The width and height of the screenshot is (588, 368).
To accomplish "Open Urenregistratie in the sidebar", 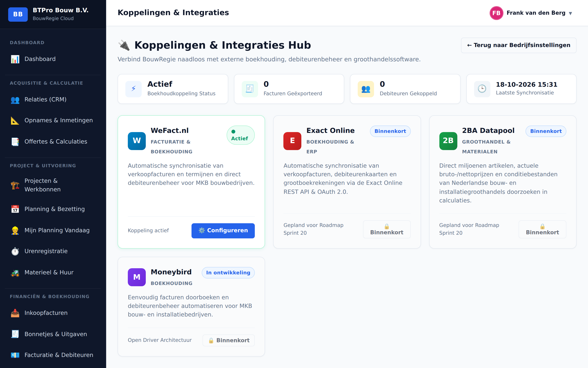I will [53, 251].
